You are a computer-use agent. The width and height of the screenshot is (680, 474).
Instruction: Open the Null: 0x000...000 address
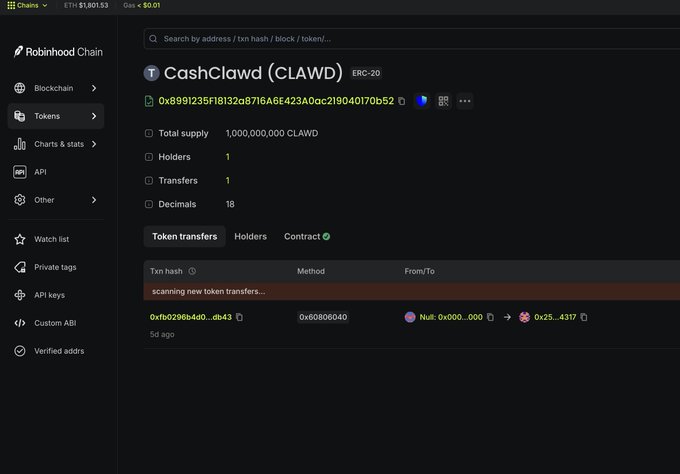pyautogui.click(x=451, y=317)
